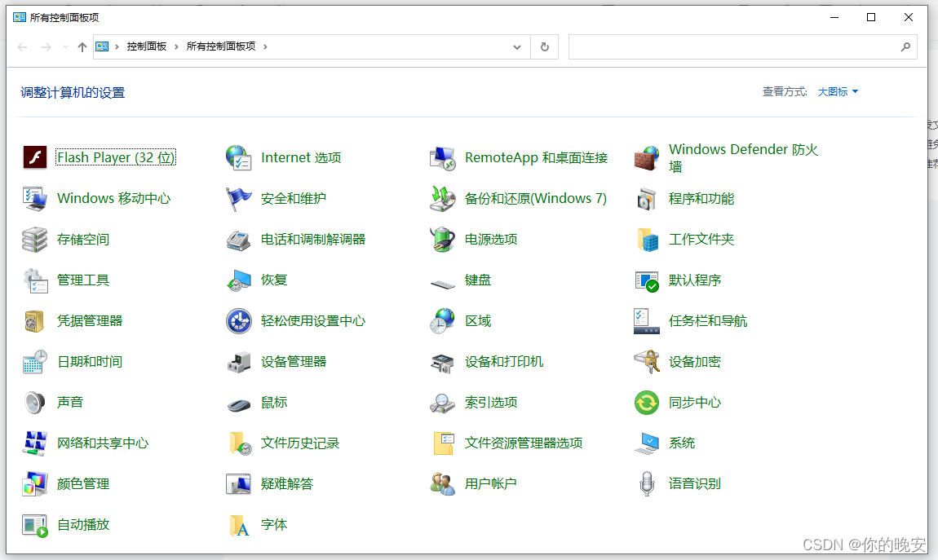Open 备份和还原(Windows 7) icon

[443, 198]
